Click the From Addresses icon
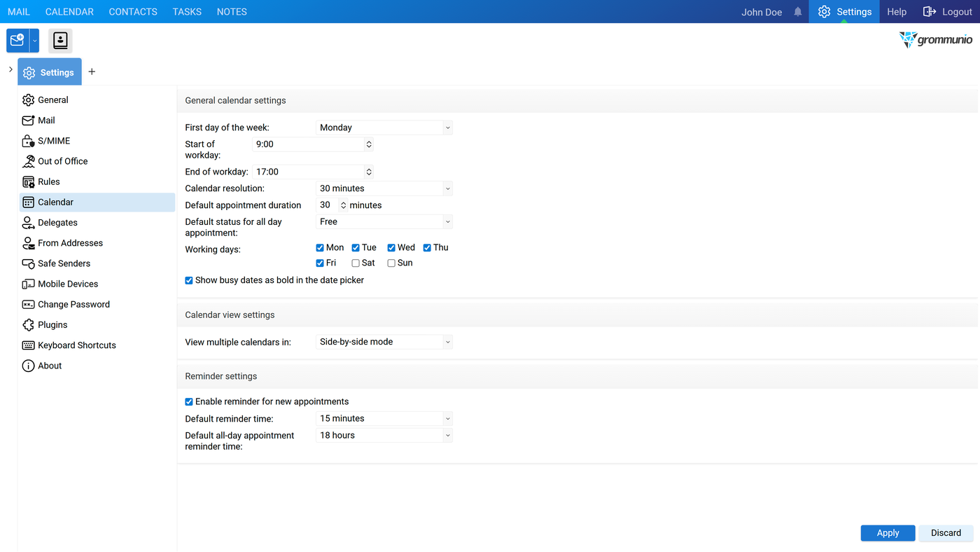Screen dimensions: 980x552 click(28, 243)
